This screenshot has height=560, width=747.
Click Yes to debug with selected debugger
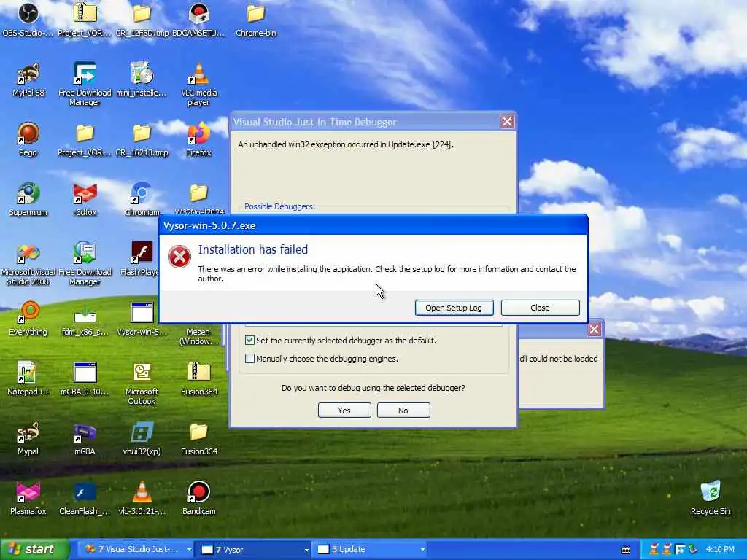click(344, 411)
